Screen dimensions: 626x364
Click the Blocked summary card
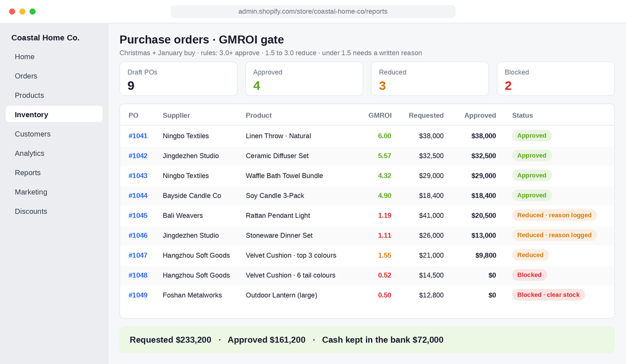(556, 78)
